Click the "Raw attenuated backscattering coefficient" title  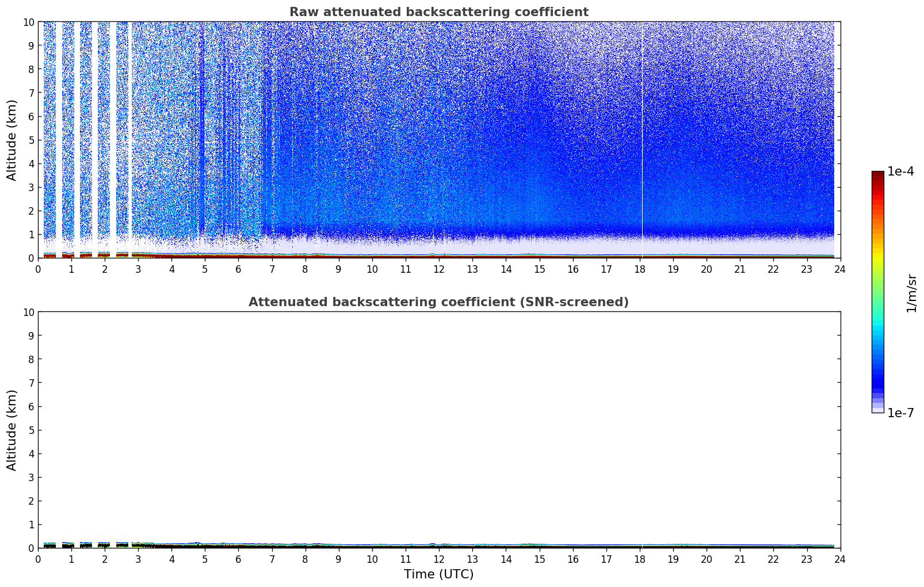click(x=438, y=12)
